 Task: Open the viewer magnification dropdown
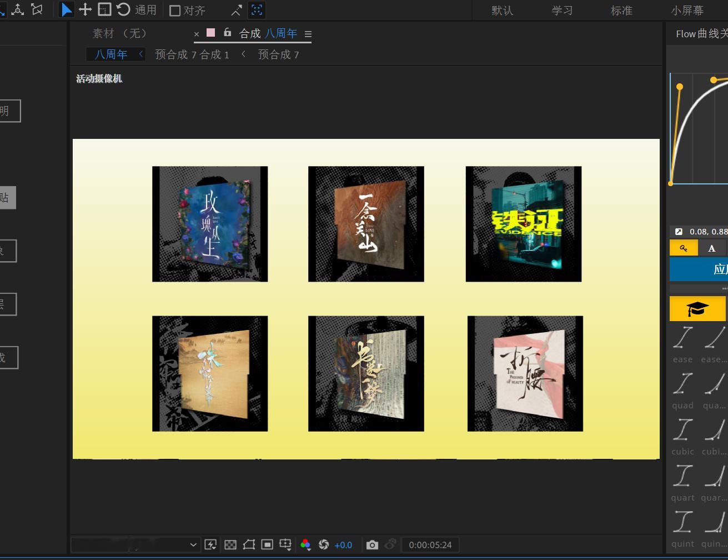135,545
